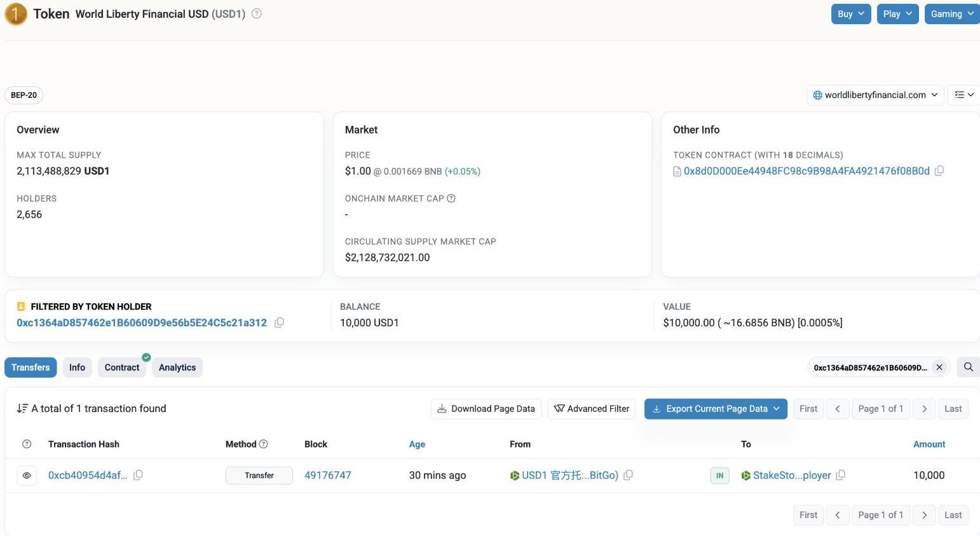Click the search magnifier icon
Screen dimensions: 980x536
coord(969,367)
